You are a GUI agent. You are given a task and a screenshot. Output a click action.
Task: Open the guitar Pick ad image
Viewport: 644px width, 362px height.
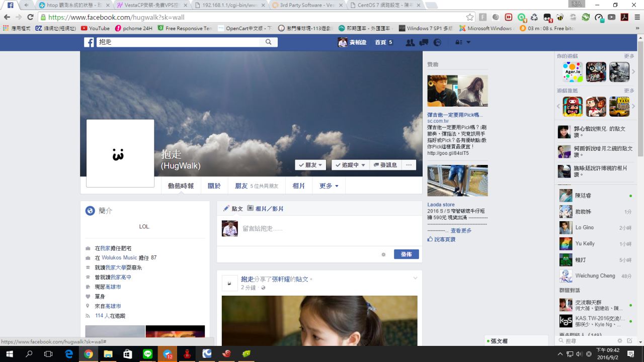[x=458, y=91]
